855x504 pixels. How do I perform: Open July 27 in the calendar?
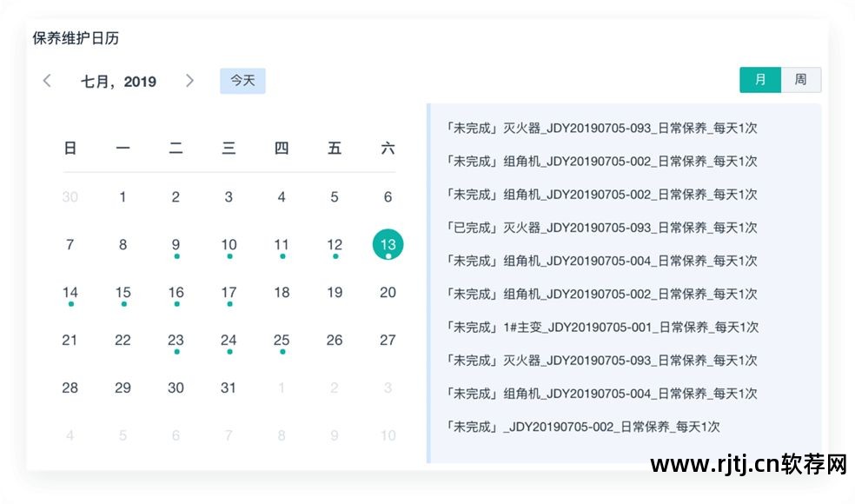(x=388, y=341)
